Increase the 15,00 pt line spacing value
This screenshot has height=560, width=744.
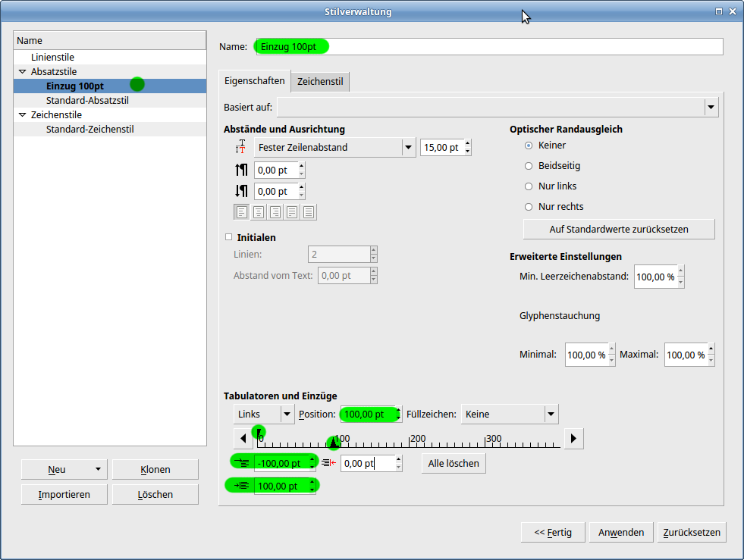(x=468, y=144)
